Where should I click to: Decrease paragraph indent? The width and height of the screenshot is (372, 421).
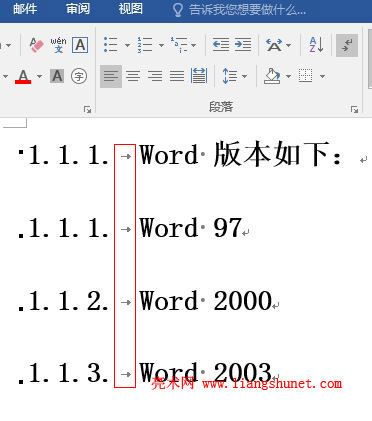pyautogui.click(x=221, y=45)
